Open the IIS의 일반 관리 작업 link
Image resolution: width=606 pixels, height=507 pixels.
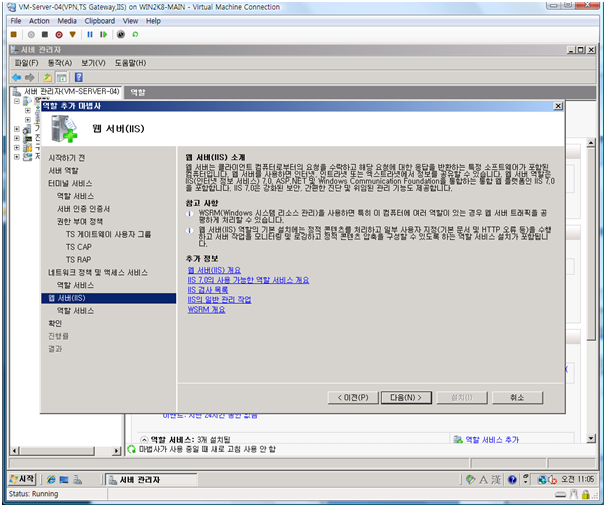click(x=219, y=299)
